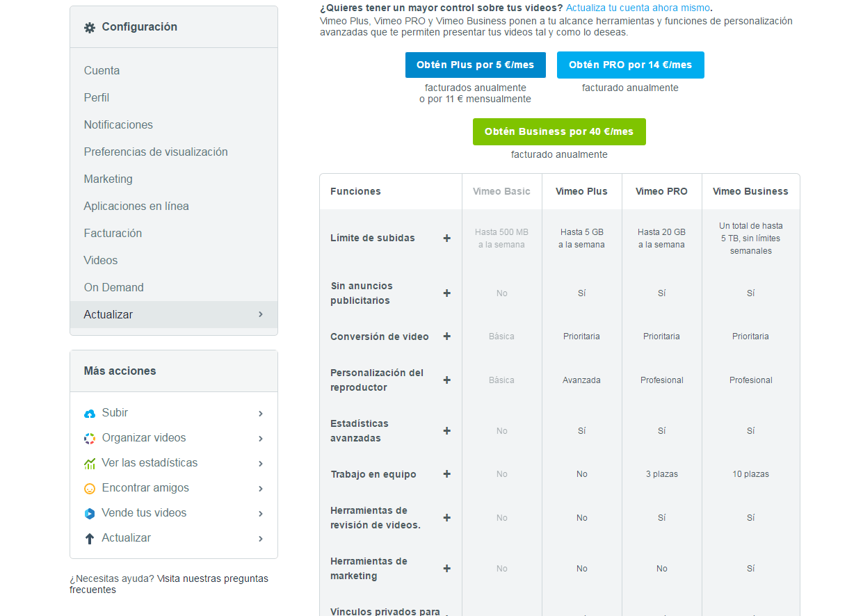863x616 pixels.
Task: Follow Actualiza tu cuenta ahora mismo link
Action: (638, 8)
